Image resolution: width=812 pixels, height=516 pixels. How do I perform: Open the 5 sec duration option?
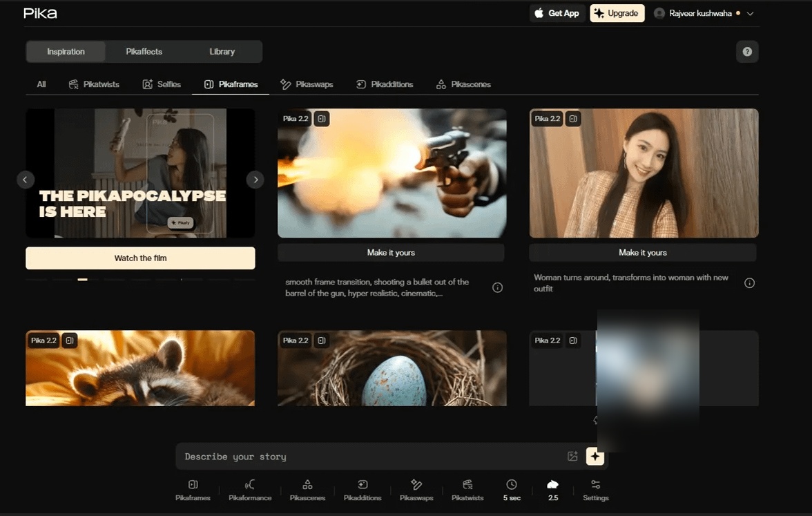[512, 490]
